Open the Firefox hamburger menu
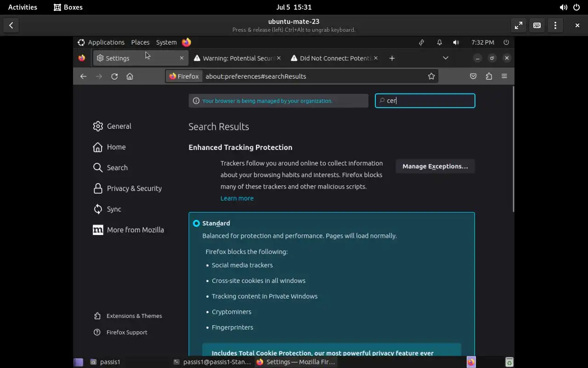The width and height of the screenshot is (588, 368). click(504, 76)
